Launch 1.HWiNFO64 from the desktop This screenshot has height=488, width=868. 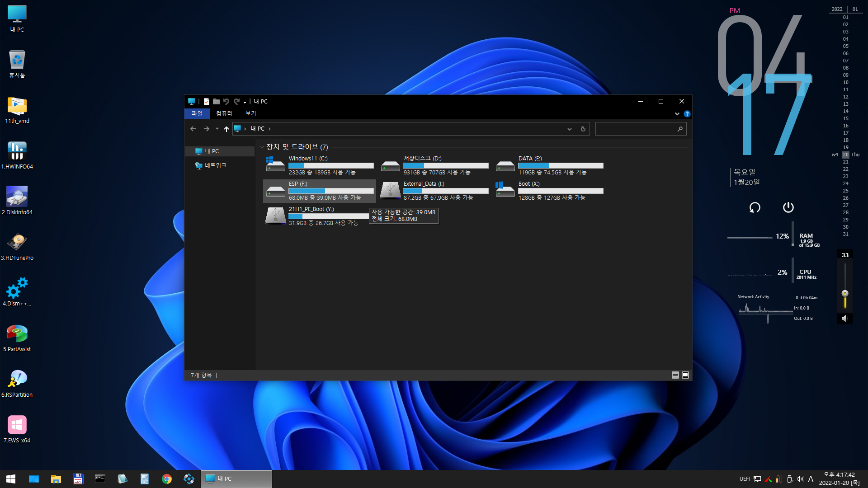coord(17,155)
